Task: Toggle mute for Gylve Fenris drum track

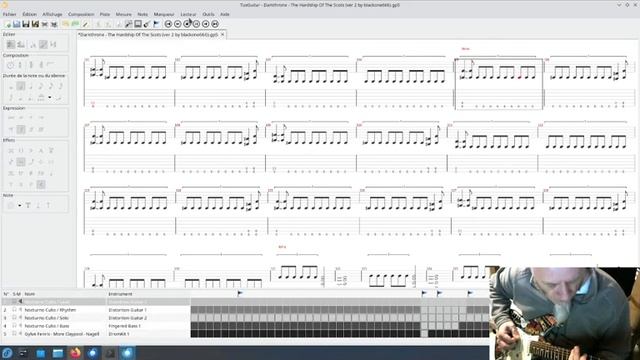Action: [x=20, y=333]
